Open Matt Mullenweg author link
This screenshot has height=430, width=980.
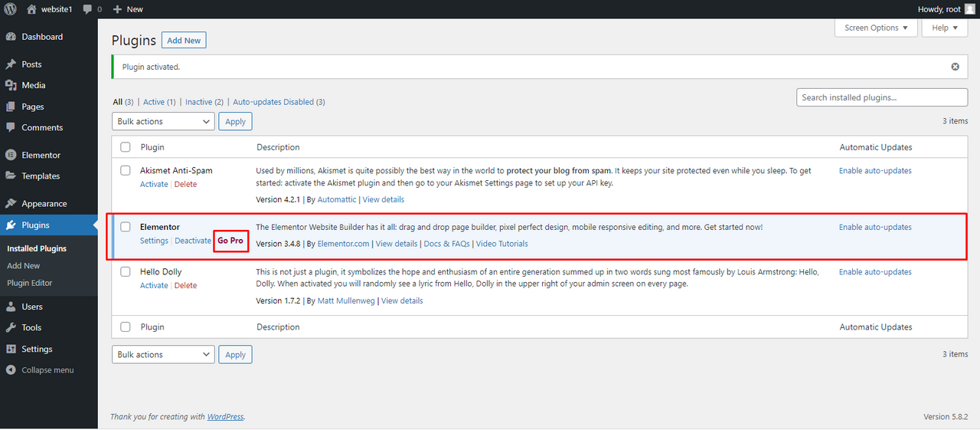pos(346,300)
